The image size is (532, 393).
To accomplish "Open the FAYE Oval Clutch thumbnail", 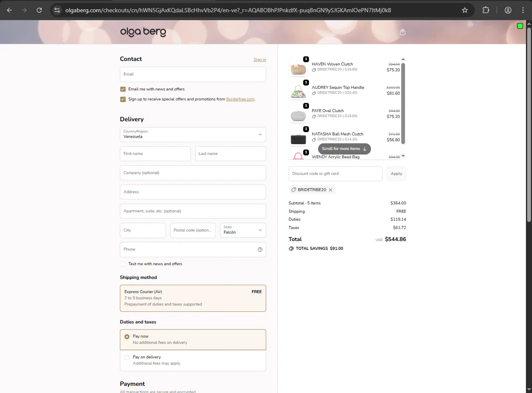I will (x=298, y=114).
